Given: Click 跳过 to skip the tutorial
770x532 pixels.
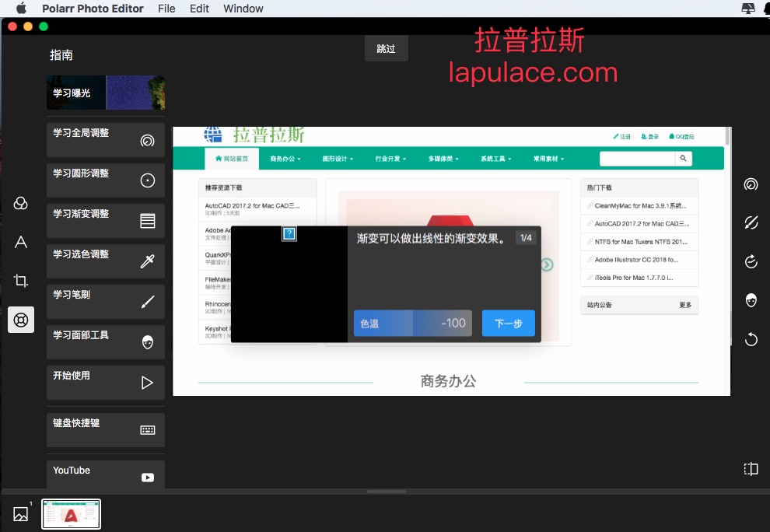Looking at the screenshot, I should (x=386, y=49).
